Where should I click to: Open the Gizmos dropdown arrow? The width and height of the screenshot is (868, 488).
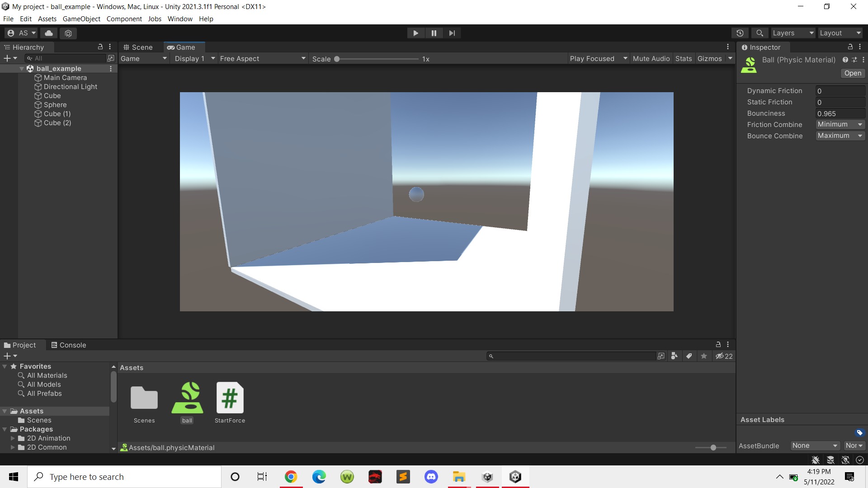[x=730, y=59]
